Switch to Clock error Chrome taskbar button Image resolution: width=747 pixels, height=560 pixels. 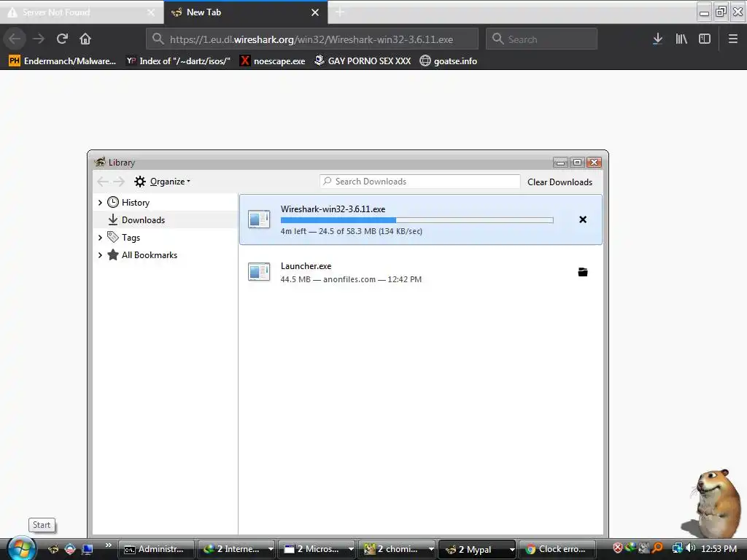[557, 549]
